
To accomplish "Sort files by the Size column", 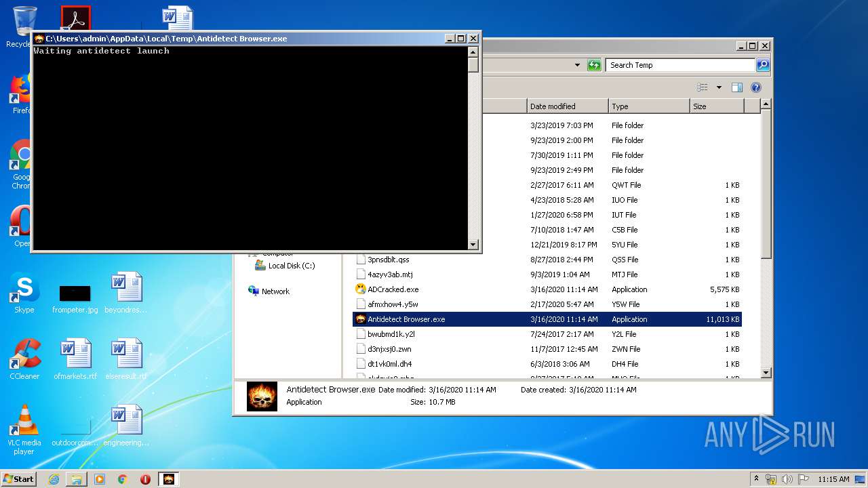I will pos(717,106).
